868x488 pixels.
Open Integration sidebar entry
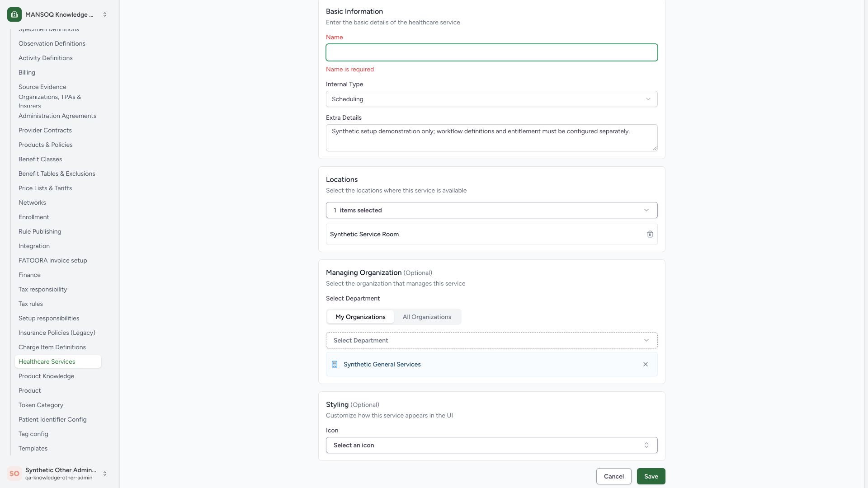(x=58, y=246)
